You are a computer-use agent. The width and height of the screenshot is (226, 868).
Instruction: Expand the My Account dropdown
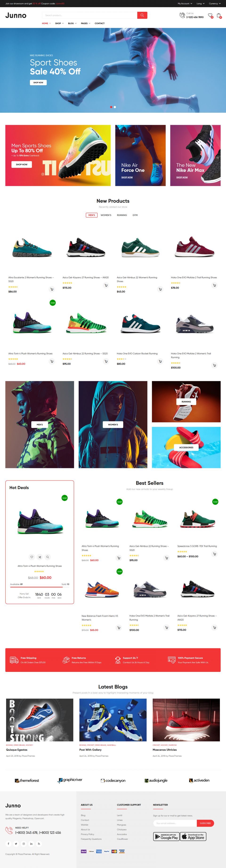(x=185, y=3)
